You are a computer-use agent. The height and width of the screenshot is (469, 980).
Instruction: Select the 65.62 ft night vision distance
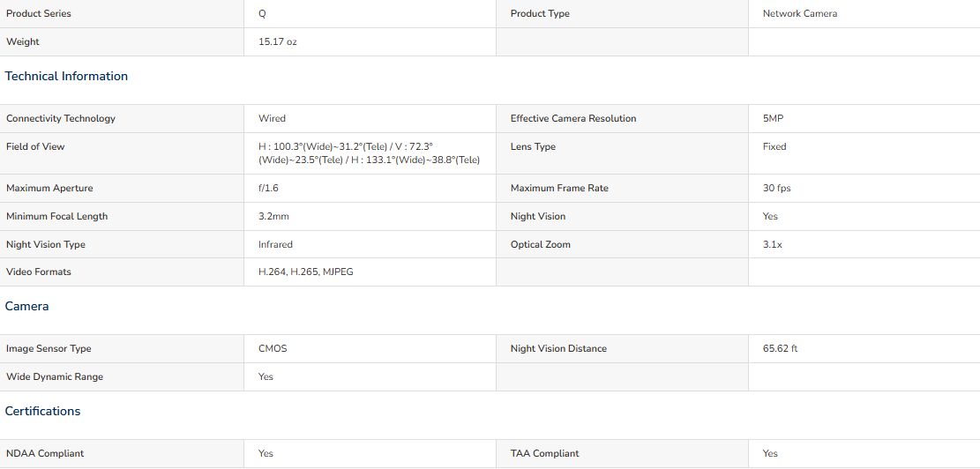pyautogui.click(x=780, y=348)
